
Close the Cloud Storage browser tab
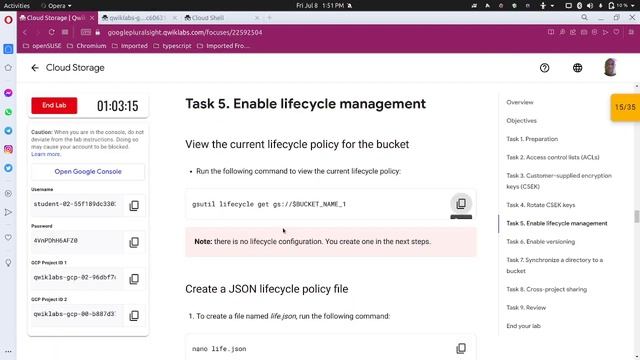[x=92, y=18]
